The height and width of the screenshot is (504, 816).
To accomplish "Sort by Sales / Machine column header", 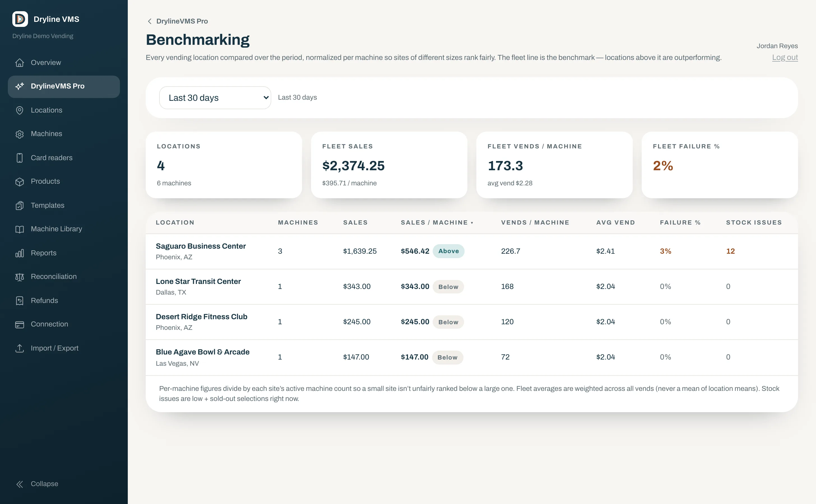I will (x=437, y=223).
